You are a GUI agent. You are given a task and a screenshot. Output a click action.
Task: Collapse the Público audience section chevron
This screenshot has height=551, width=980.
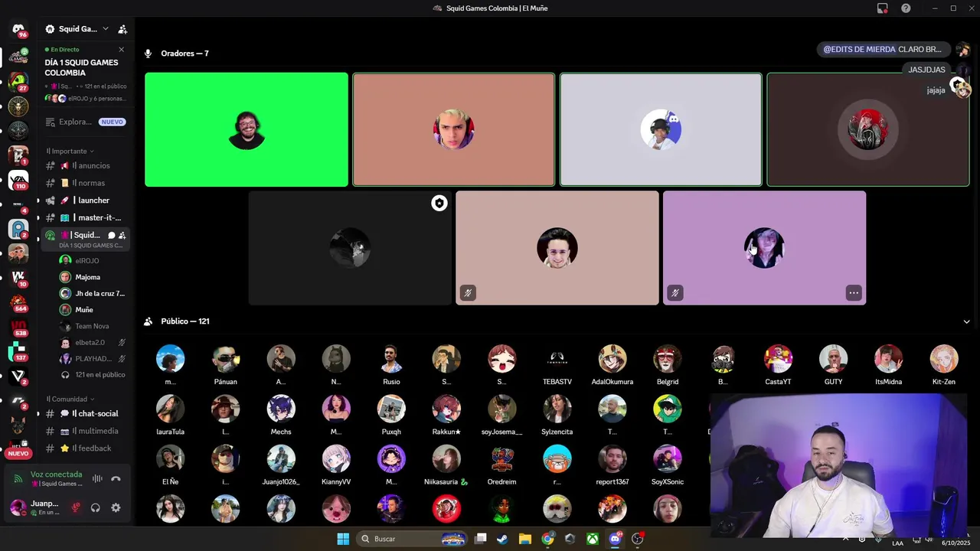pyautogui.click(x=966, y=321)
